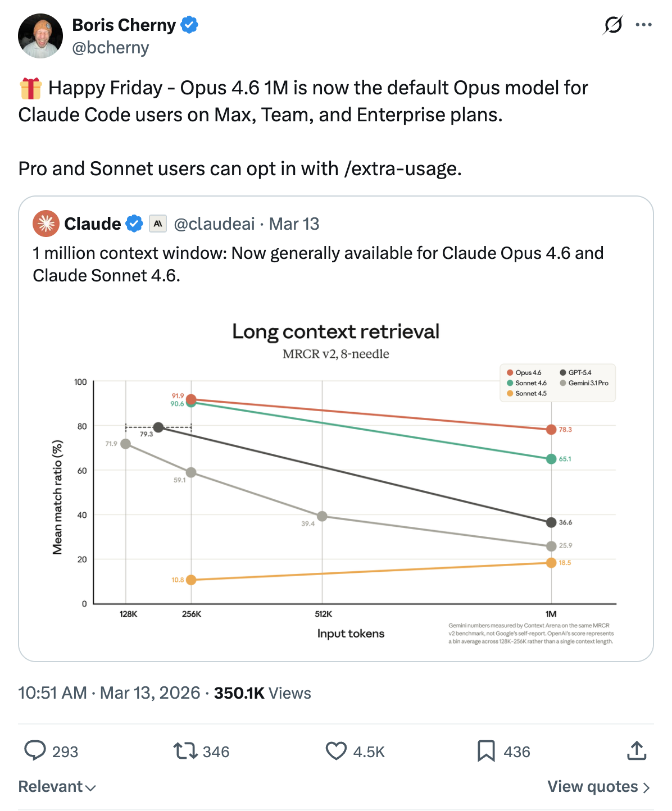The height and width of the screenshot is (811, 672).
Task: Click the 350.1K Views count
Action: 262,693
